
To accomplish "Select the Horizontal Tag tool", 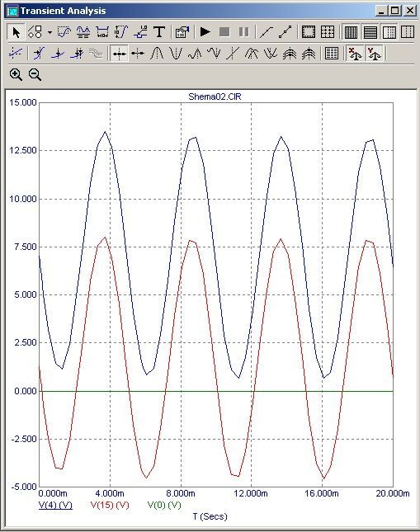I will pos(102,32).
